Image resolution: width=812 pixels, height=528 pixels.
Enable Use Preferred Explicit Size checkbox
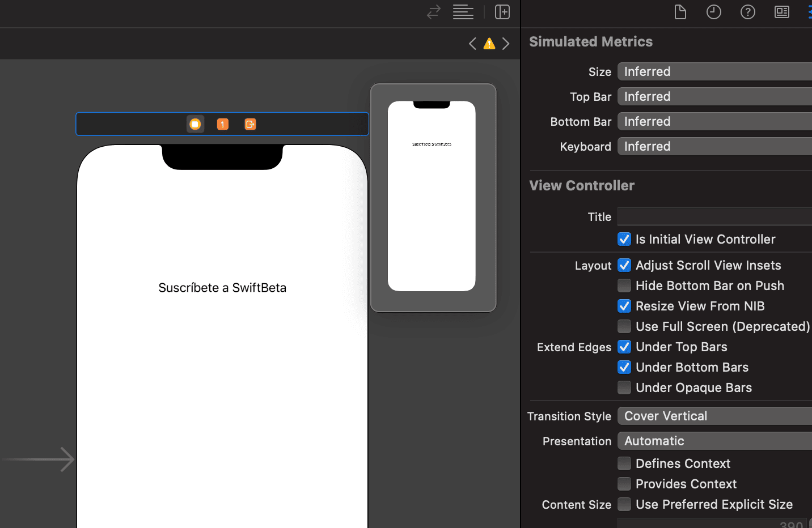[624, 504]
